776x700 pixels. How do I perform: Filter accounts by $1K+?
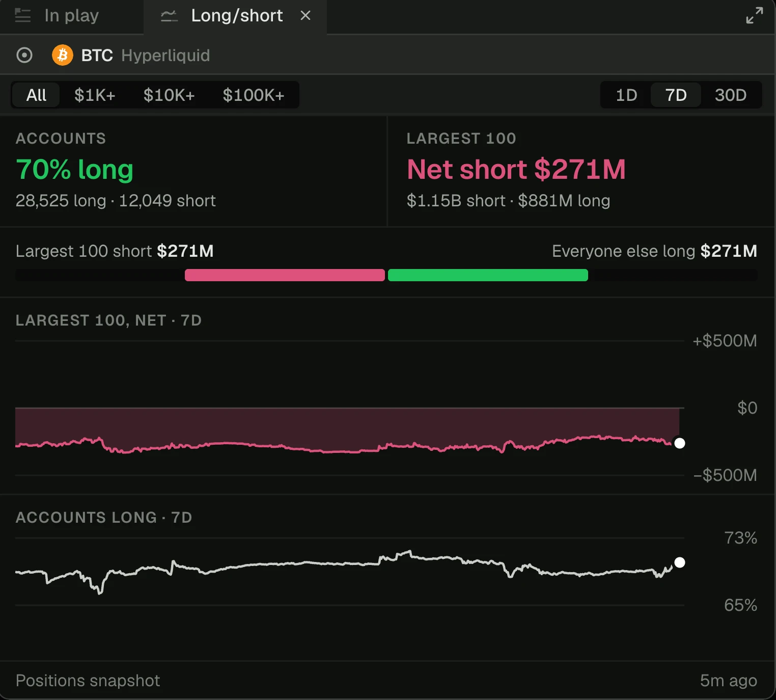click(95, 95)
